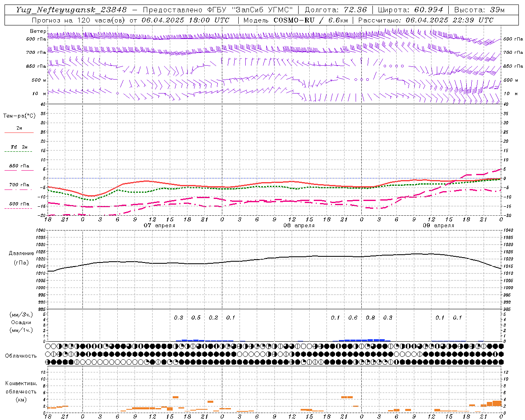Click the 0.2 precipitation amount value
525x420 pixels.
213,318
